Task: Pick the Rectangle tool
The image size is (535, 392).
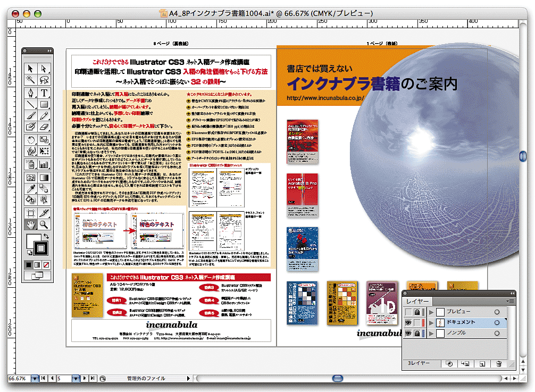Action: [x=44, y=104]
